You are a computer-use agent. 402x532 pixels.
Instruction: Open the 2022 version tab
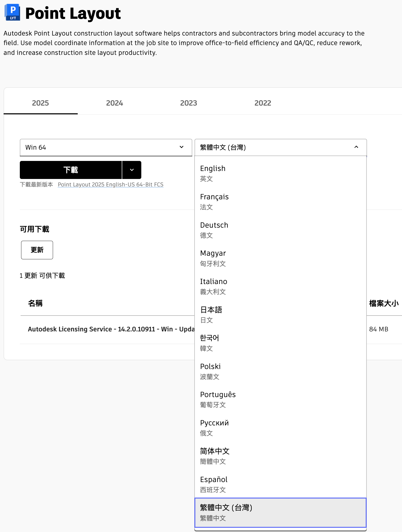click(263, 103)
